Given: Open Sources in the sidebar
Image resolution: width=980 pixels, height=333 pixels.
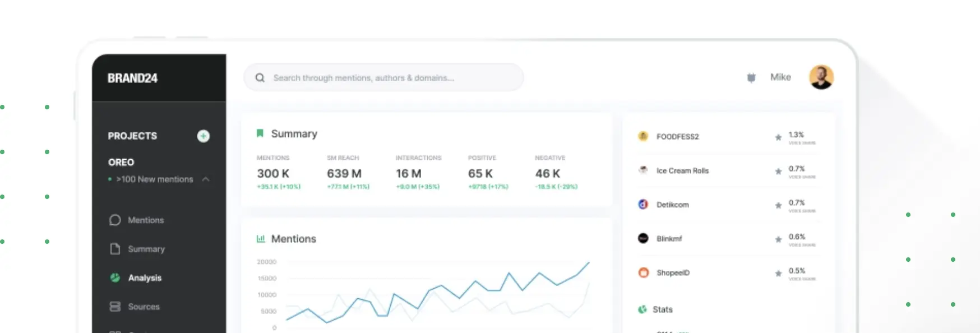Looking at the screenshot, I should coord(144,307).
